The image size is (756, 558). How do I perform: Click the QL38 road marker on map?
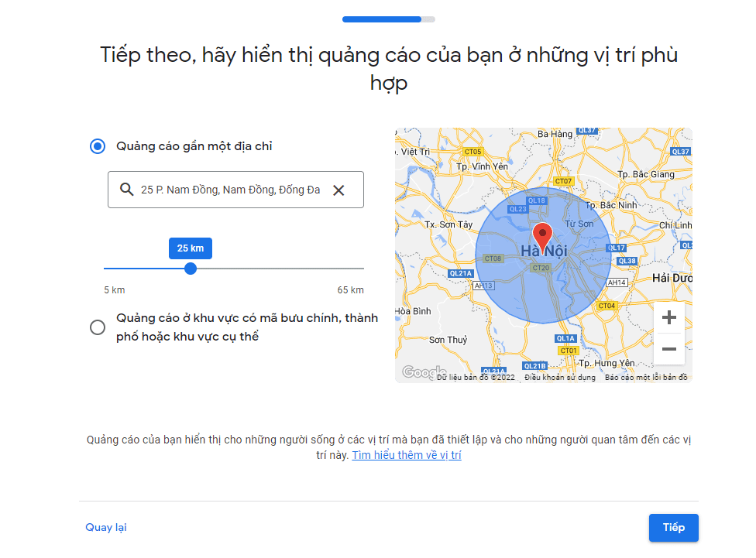(x=627, y=261)
